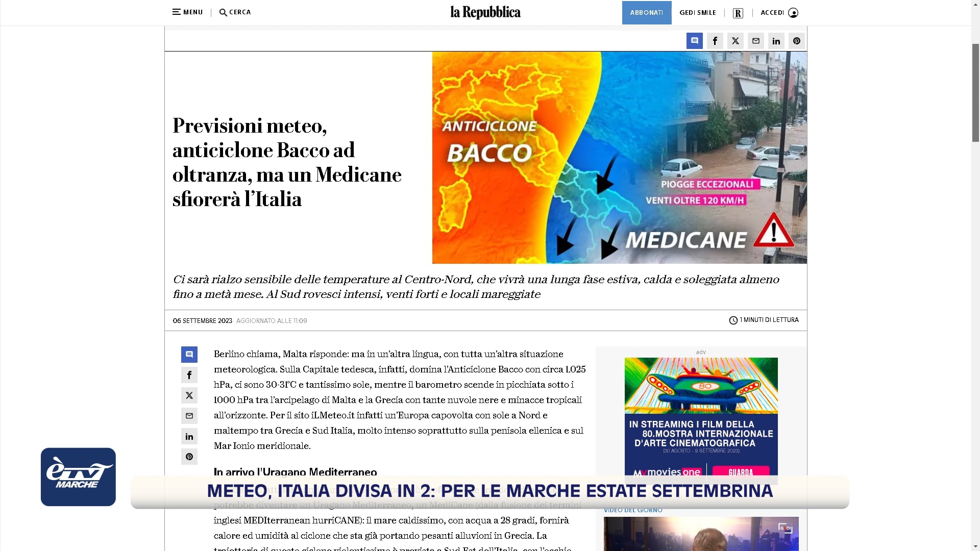
Task: Share on Facebook from top share bar
Action: 715,41
